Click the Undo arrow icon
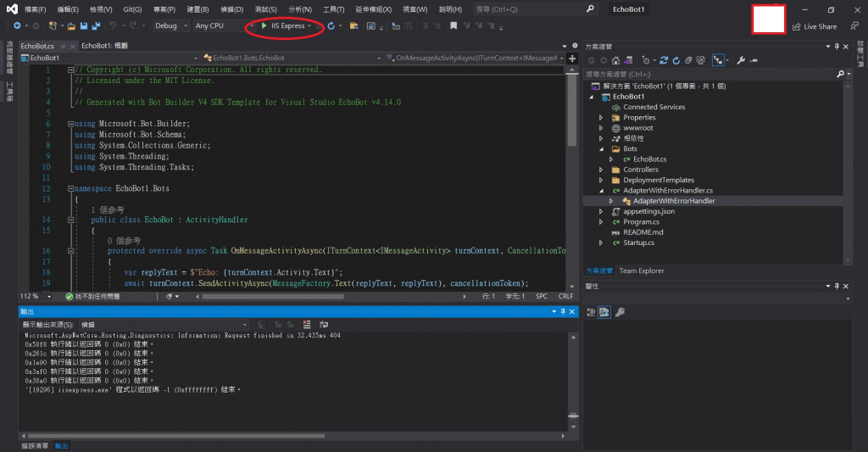 pos(113,26)
